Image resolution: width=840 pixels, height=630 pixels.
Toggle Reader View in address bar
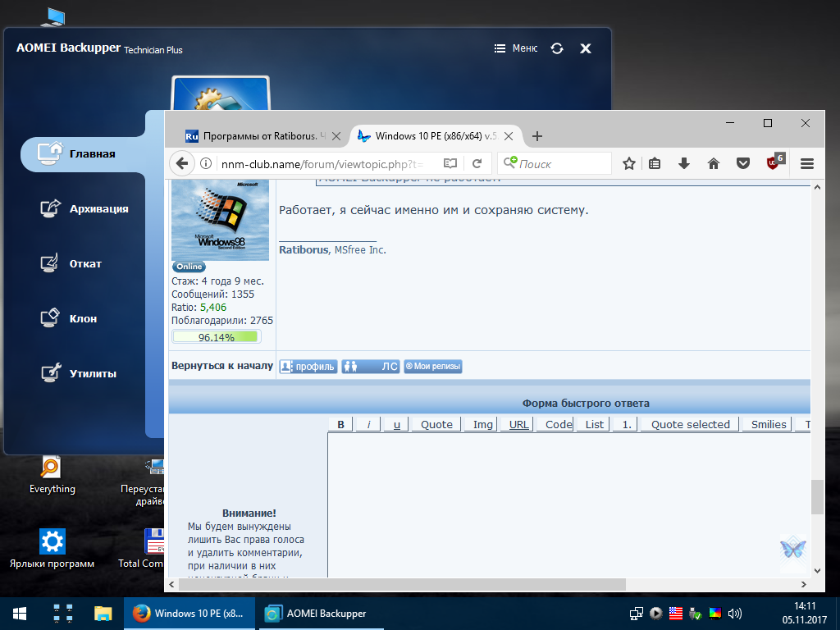coord(450,163)
